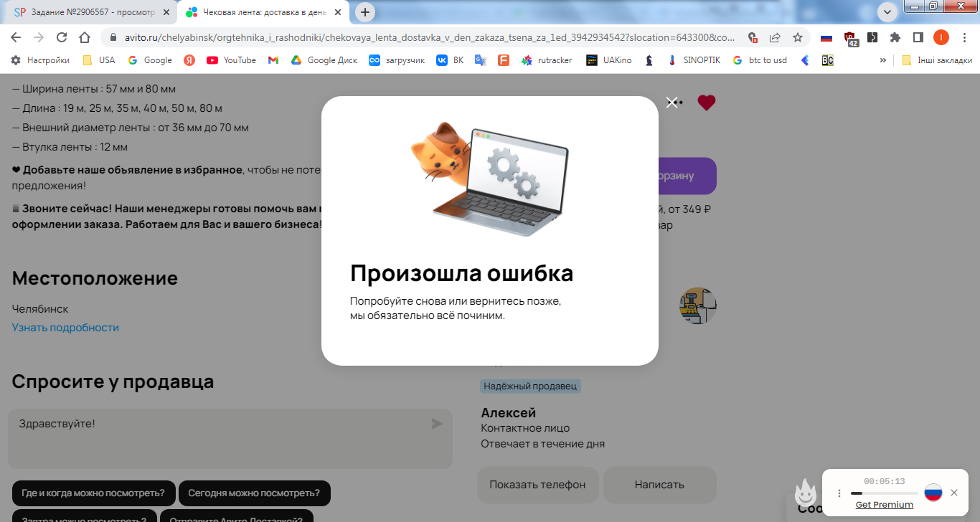
Task: Open the seller's avatar thumbnail
Action: (x=697, y=306)
